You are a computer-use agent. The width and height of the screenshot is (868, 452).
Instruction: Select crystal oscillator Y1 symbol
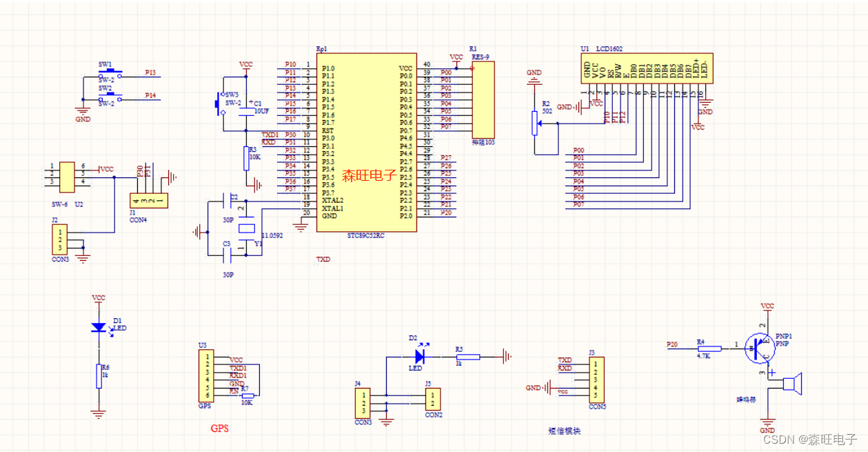point(246,228)
